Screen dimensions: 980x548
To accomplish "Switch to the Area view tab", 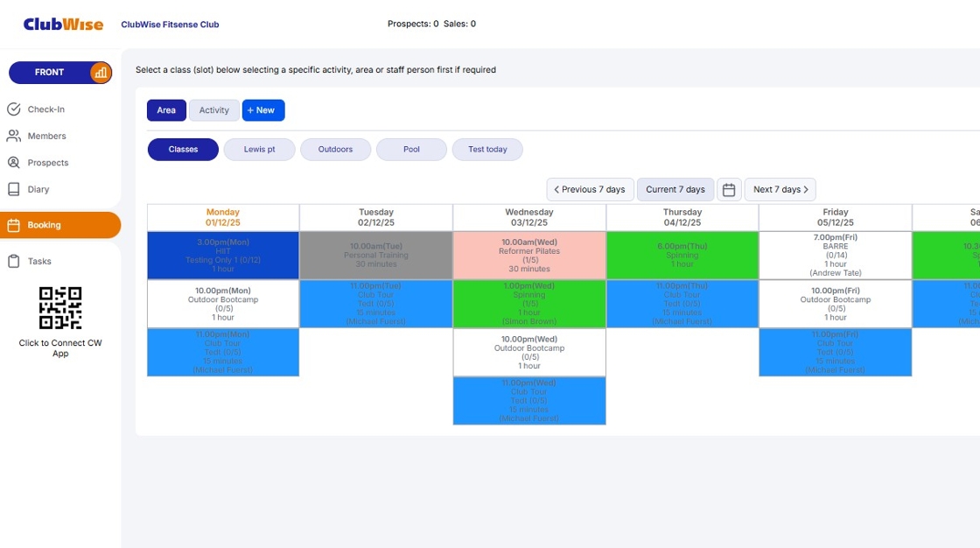I will (x=166, y=110).
